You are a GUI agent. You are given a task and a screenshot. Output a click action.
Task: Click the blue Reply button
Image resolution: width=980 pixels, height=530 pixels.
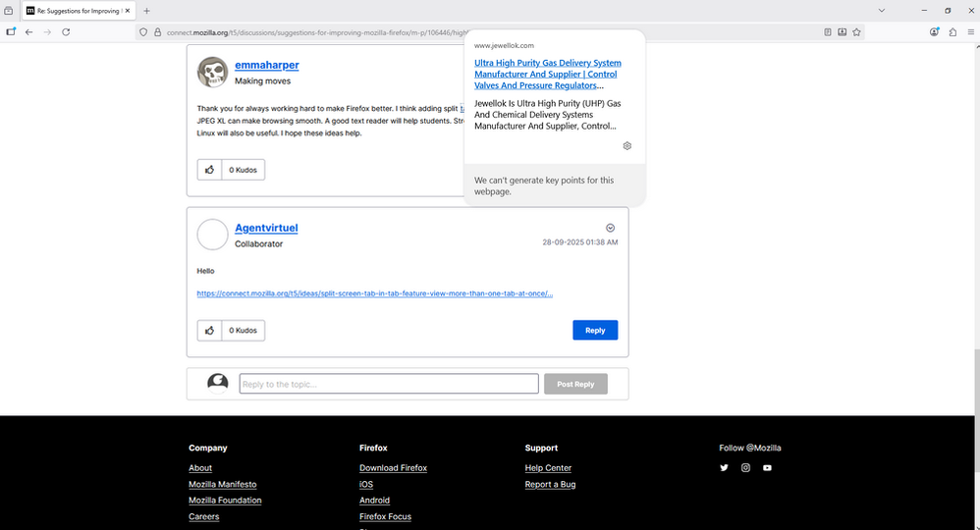point(595,331)
